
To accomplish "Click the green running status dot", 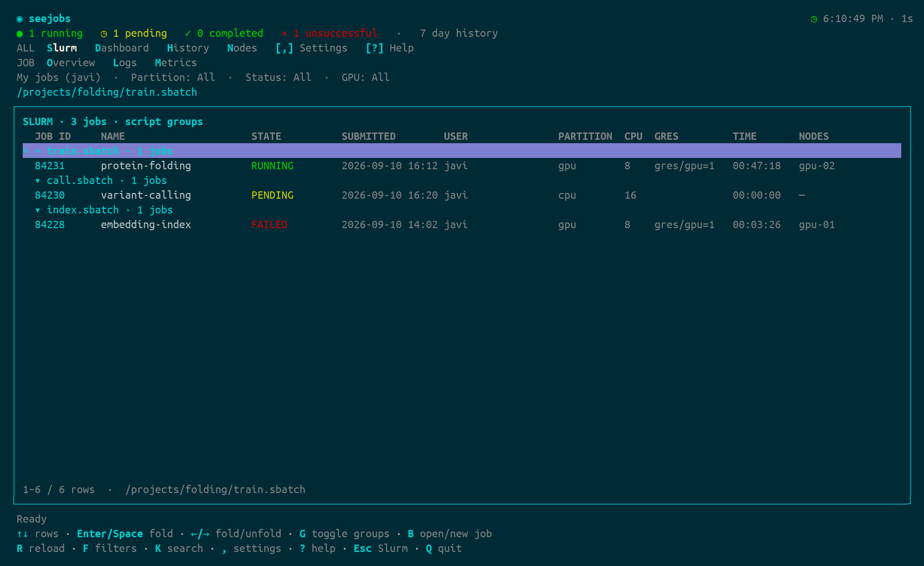I will pos(20,34).
